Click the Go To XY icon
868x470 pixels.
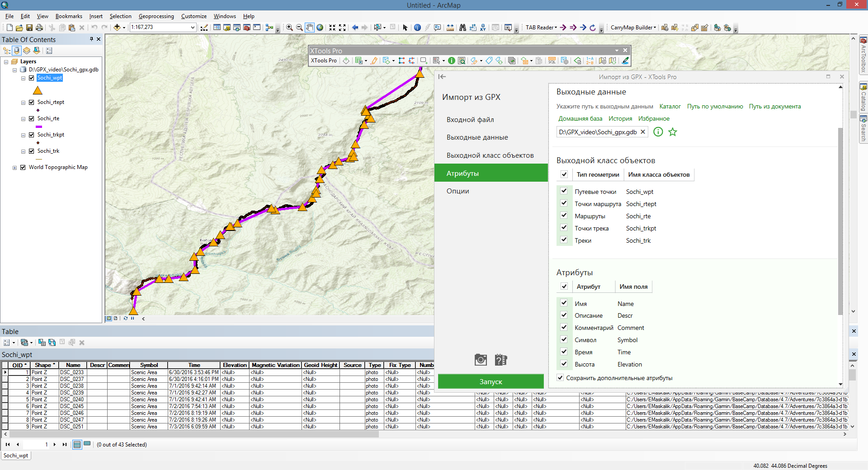[x=483, y=28]
